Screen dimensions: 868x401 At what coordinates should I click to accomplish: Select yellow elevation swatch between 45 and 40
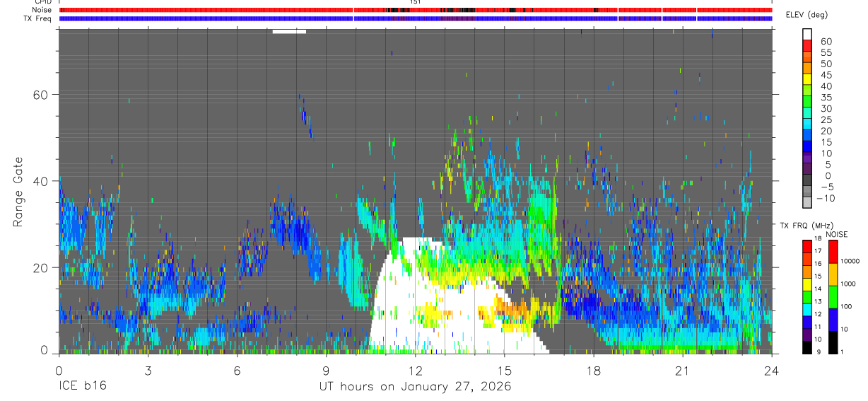807,79
